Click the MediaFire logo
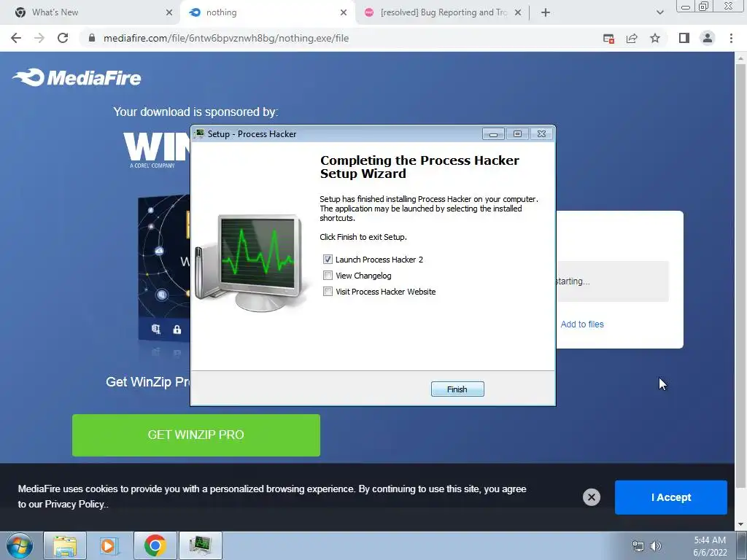 pyautogui.click(x=77, y=77)
